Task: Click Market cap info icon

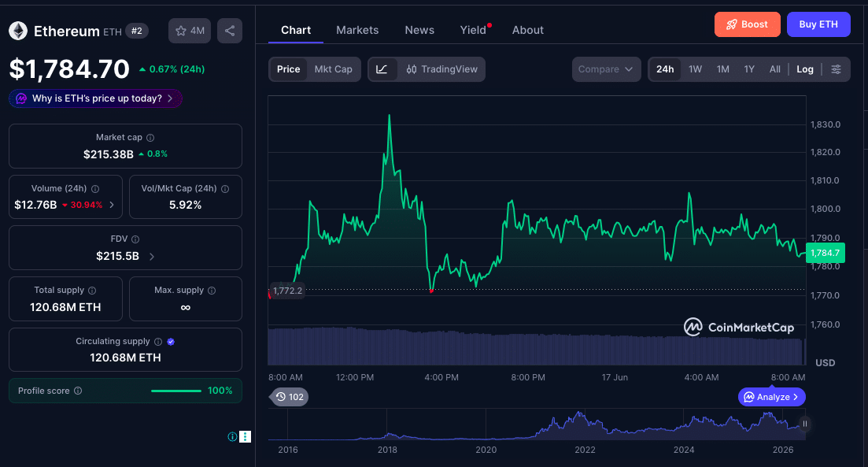Action: coord(150,137)
